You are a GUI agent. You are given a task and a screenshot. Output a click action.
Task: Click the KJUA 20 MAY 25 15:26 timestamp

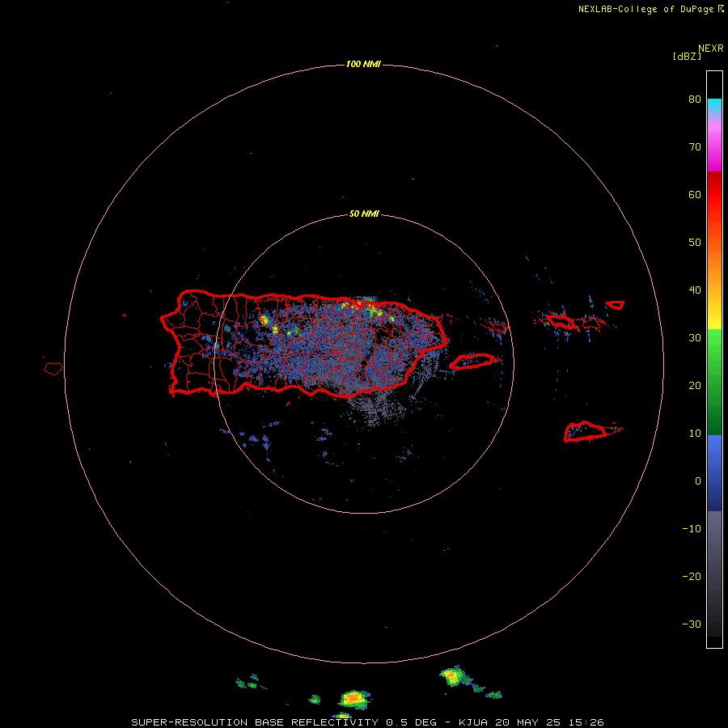click(x=531, y=722)
